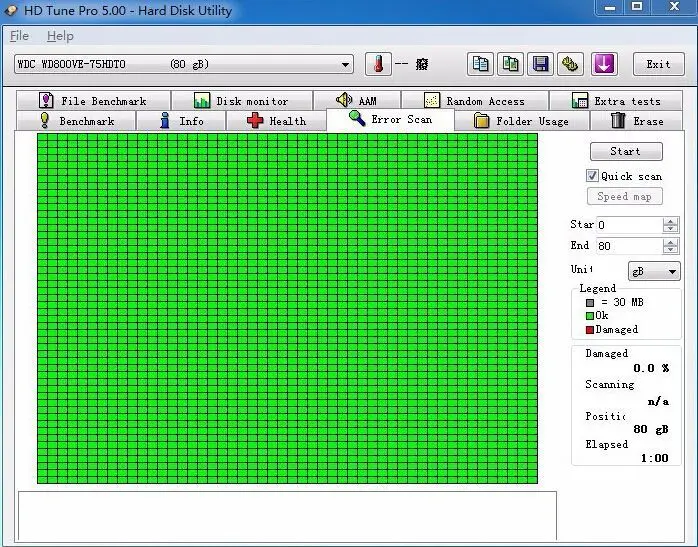Click the Elapsed 1:00 value
The image size is (698, 547).
(x=655, y=458)
